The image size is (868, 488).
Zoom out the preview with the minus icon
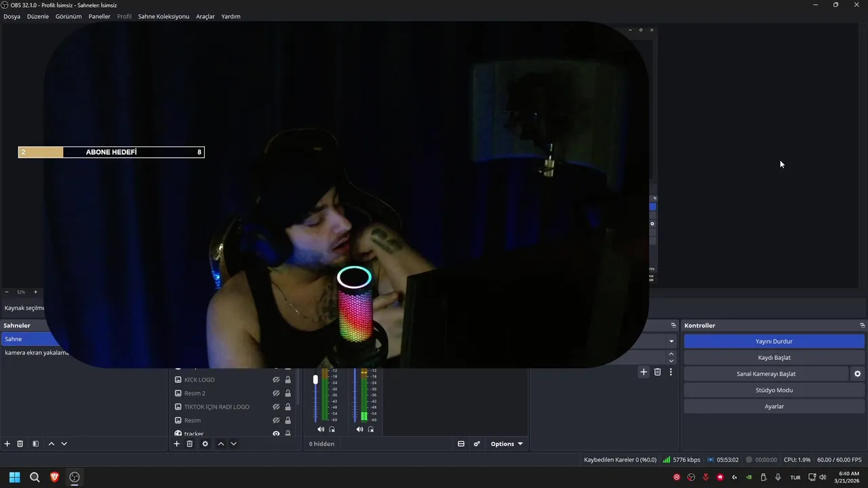tap(7, 292)
